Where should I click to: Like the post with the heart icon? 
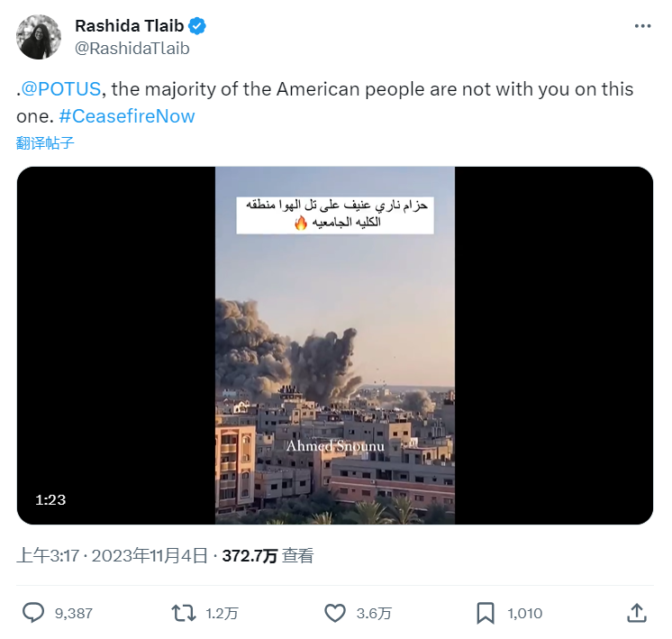(x=335, y=613)
